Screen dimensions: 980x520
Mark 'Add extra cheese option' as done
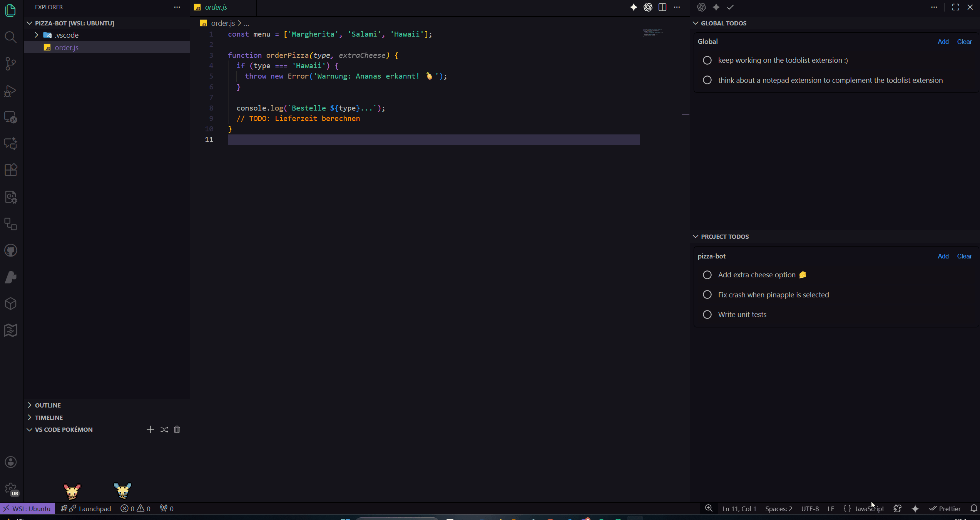pyautogui.click(x=707, y=275)
